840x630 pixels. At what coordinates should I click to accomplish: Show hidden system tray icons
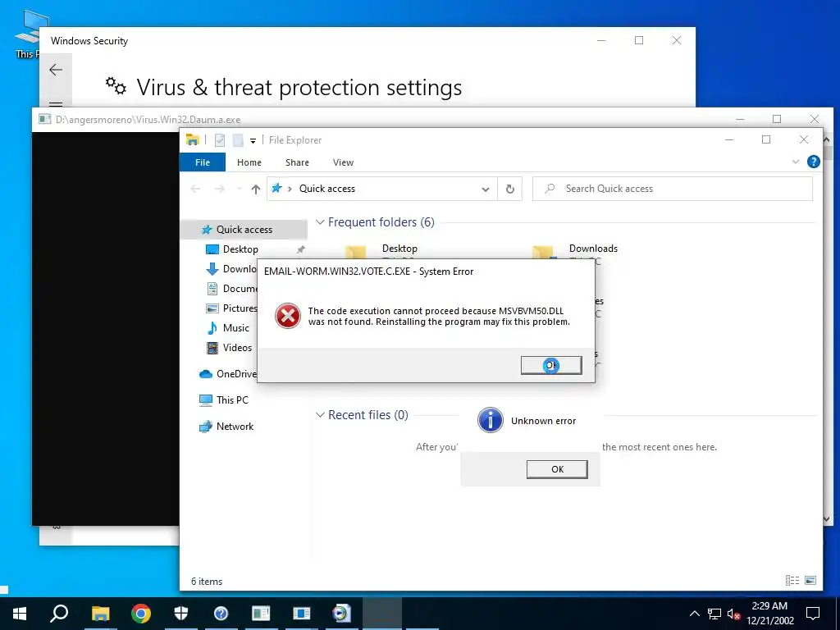694,614
